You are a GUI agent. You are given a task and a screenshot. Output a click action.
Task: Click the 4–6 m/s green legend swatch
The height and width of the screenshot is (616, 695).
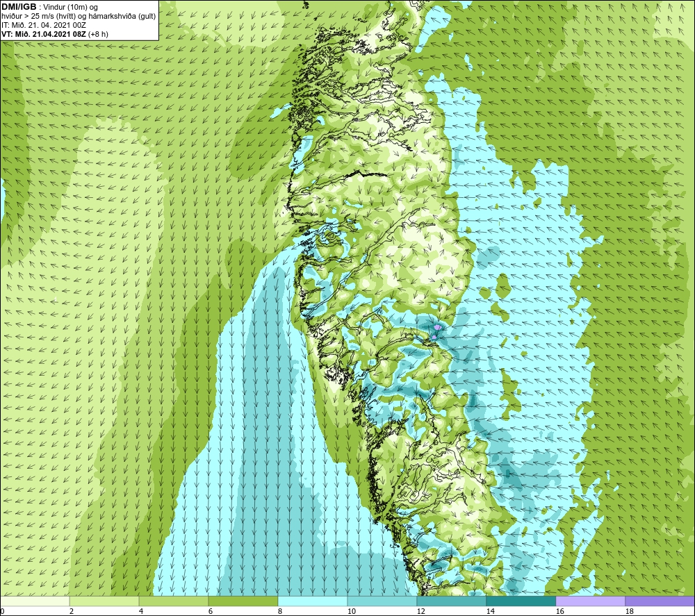[x=174, y=601]
